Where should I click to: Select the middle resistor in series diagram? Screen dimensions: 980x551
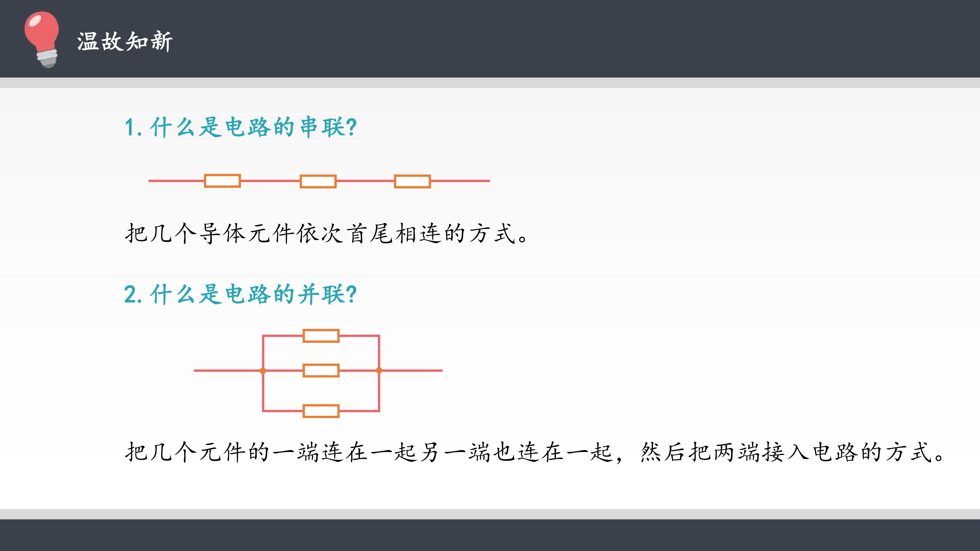click(318, 181)
